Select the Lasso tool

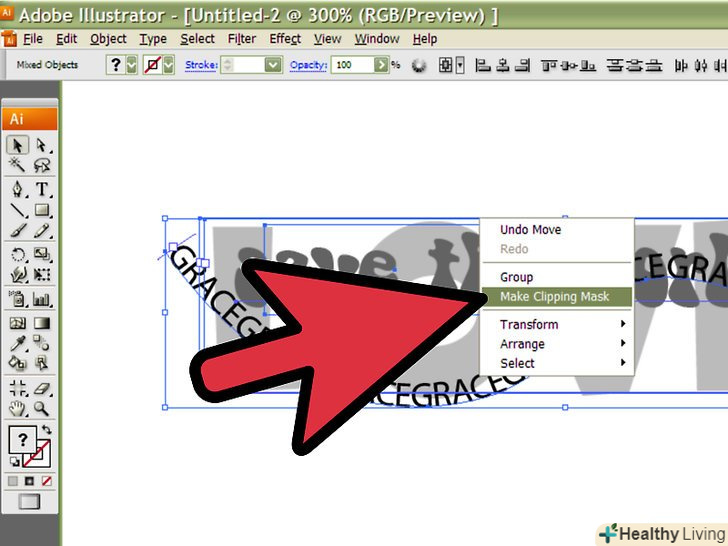(x=42, y=165)
